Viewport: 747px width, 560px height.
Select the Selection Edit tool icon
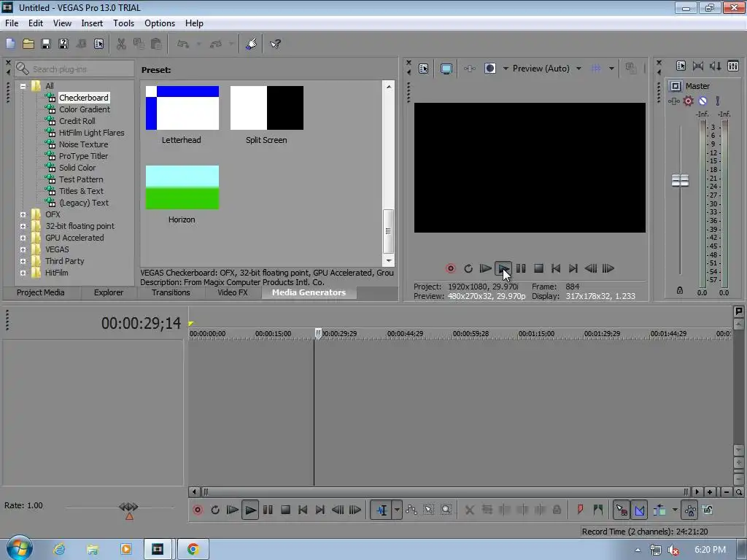pyautogui.click(x=428, y=510)
